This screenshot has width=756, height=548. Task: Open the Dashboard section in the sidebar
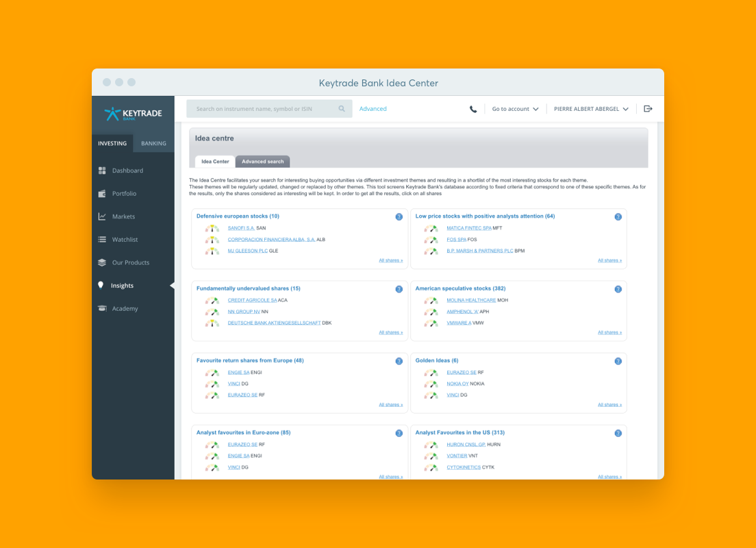(101, 171)
